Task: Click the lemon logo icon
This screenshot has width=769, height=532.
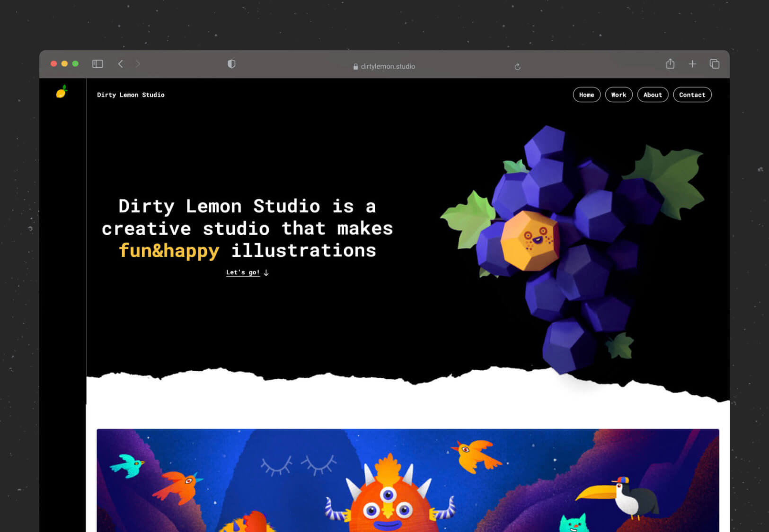Action: coord(62,91)
